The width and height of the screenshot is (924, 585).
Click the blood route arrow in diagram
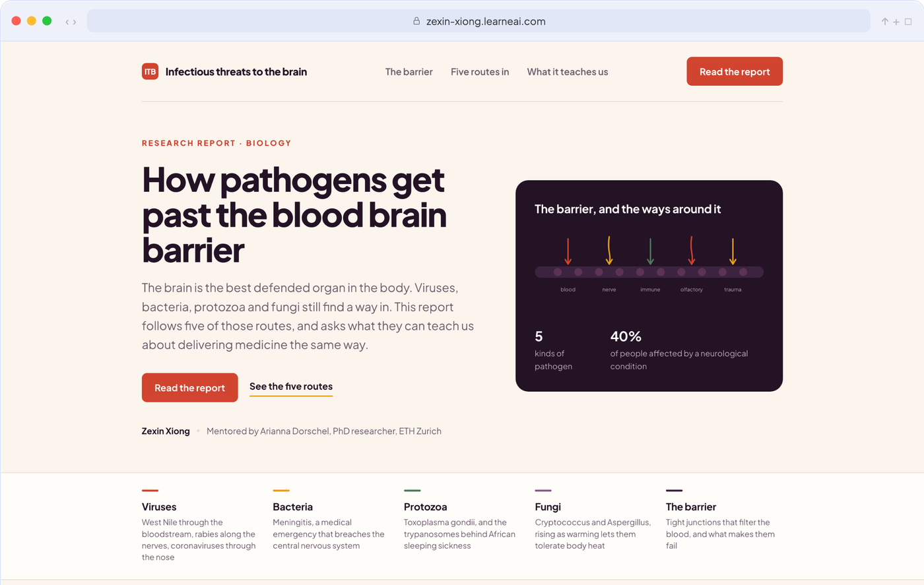568,251
